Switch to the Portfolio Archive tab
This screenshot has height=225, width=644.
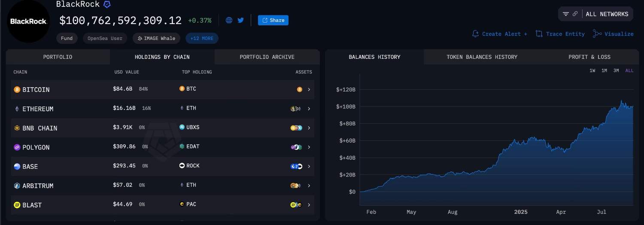[x=267, y=57]
